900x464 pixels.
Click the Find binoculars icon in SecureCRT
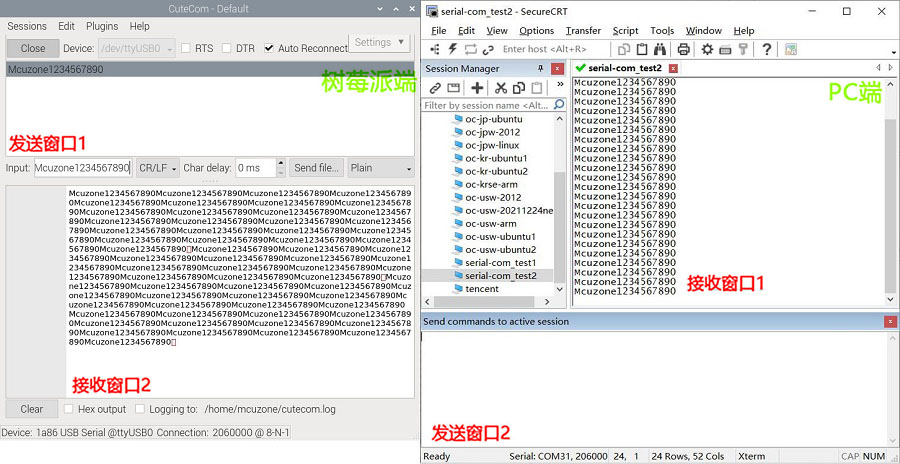pos(660,49)
